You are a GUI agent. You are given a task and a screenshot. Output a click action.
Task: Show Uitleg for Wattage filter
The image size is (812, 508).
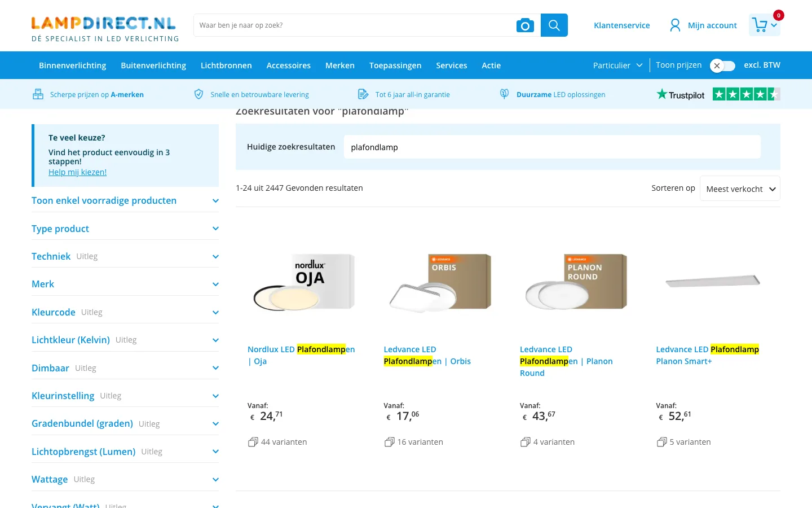point(84,479)
